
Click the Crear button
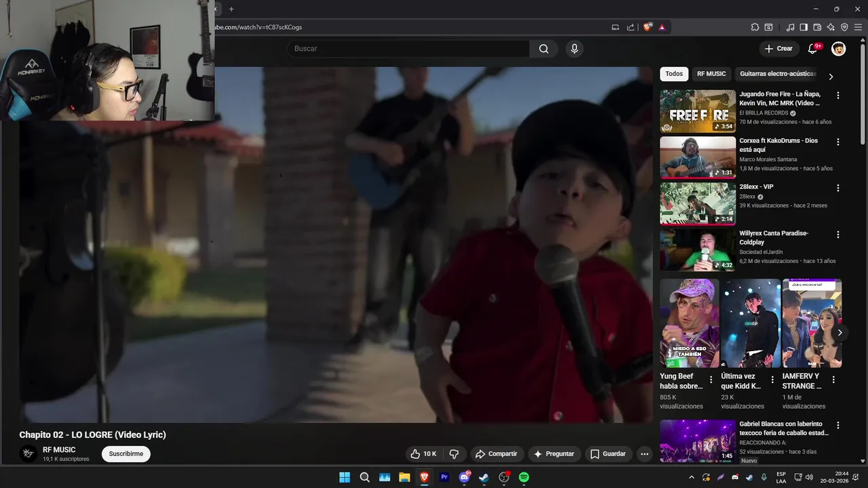coord(778,49)
